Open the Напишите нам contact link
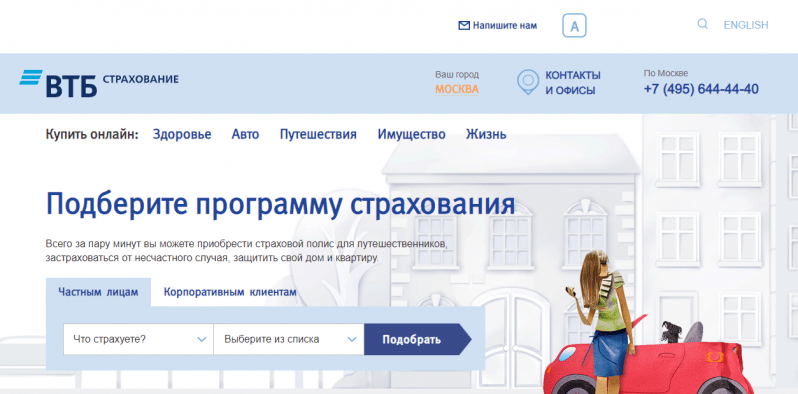 click(x=504, y=25)
